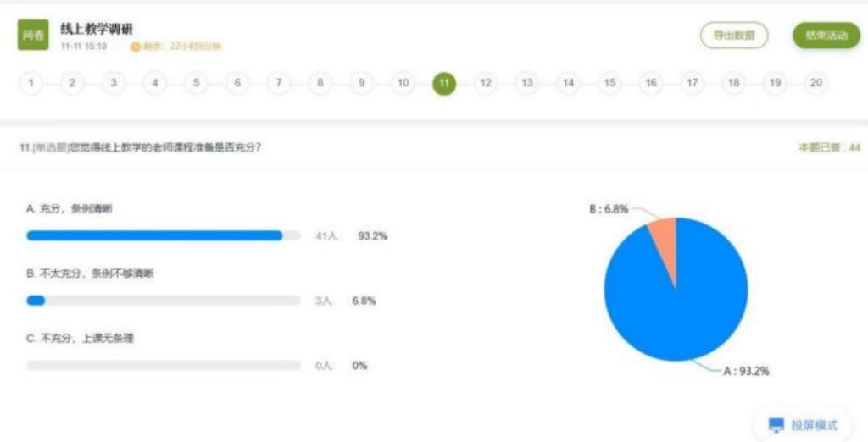Navigate to question 20 circle

pos(816,83)
